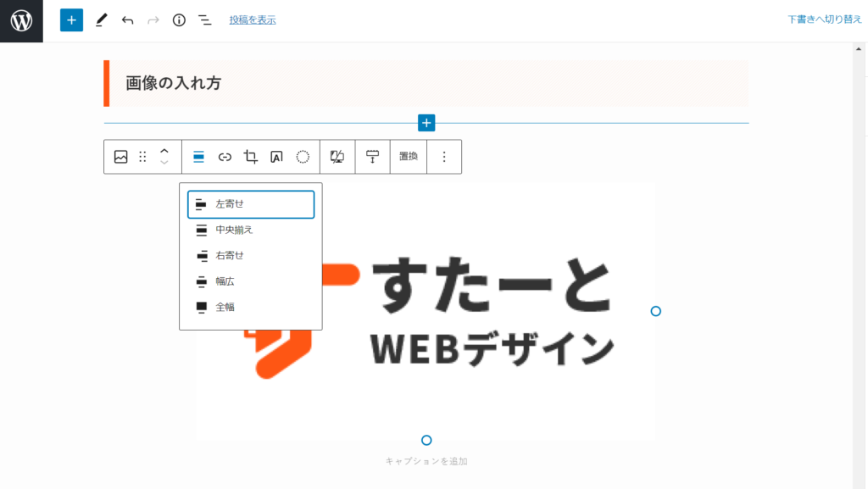The height and width of the screenshot is (489, 868).
Task: Open the block options three-dot menu
Action: (x=444, y=157)
